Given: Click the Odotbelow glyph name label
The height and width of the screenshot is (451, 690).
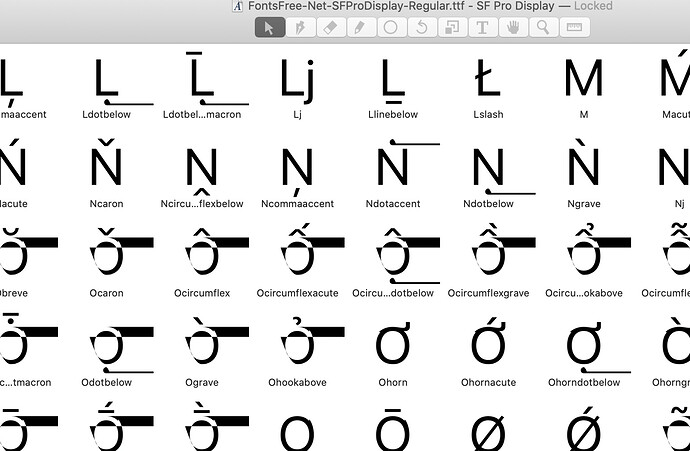Looking at the screenshot, I should (x=106, y=382).
